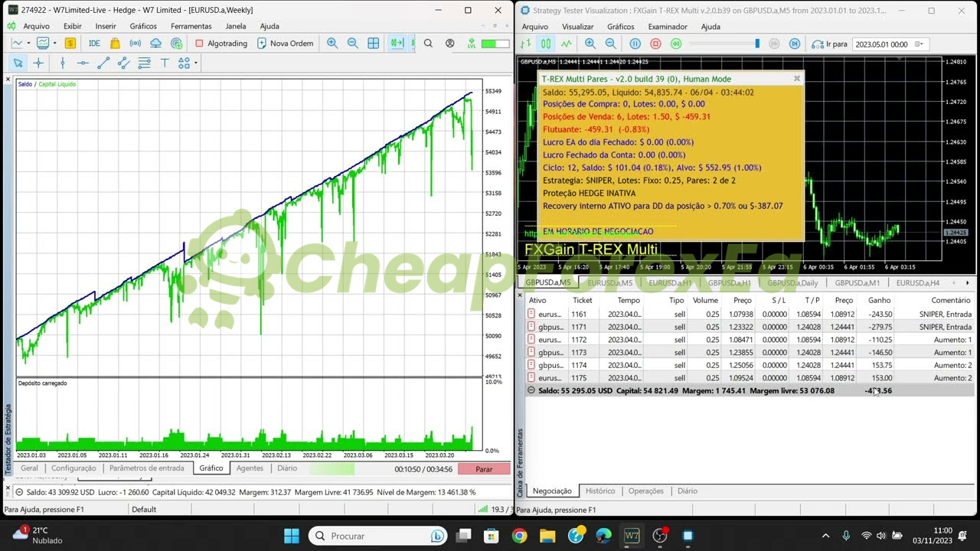Select the equidistant channel tool
Viewport: 980px width, 551px height.
point(123,63)
